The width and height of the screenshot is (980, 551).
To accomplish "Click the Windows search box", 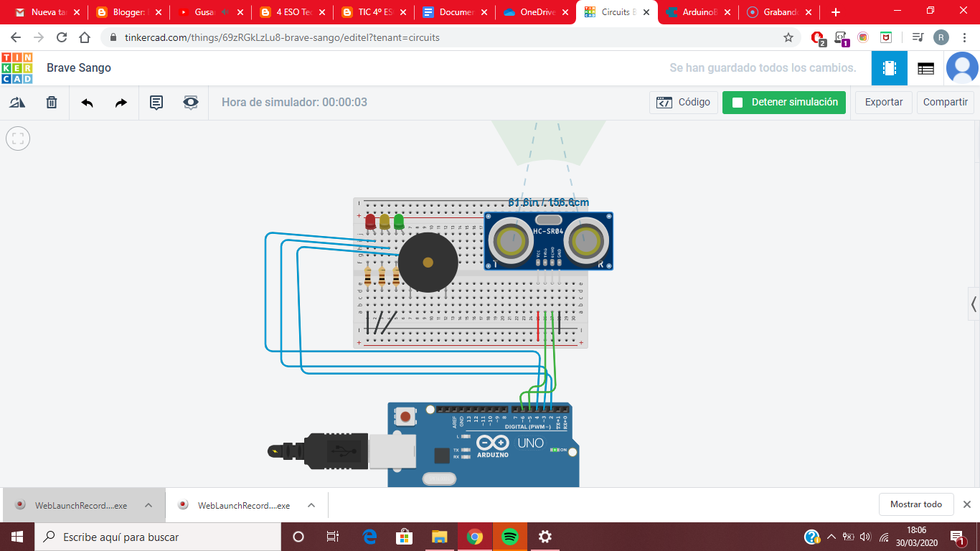I will [x=158, y=537].
